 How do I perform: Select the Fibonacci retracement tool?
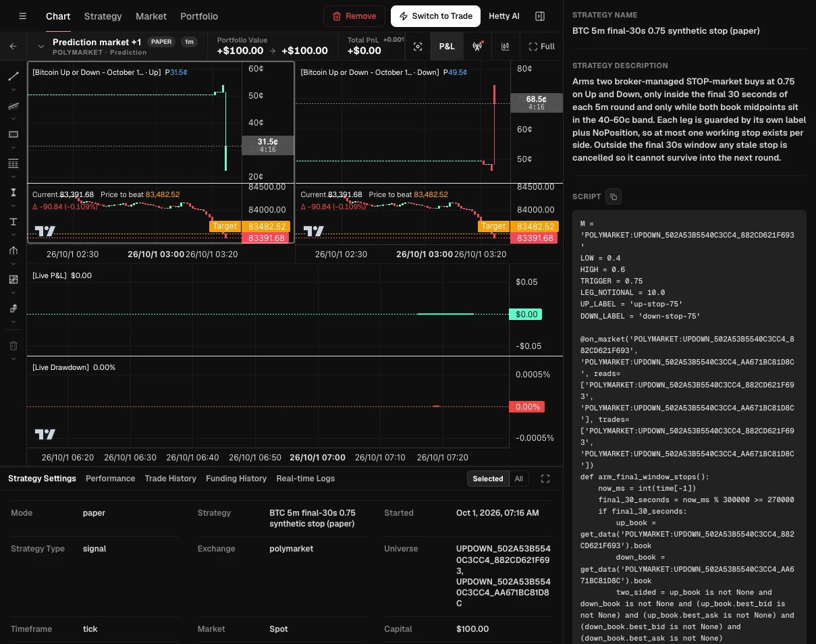click(x=13, y=163)
